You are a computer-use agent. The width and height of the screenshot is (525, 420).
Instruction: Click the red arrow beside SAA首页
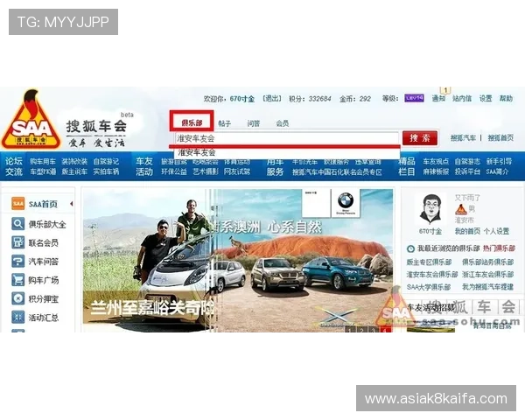72,204
